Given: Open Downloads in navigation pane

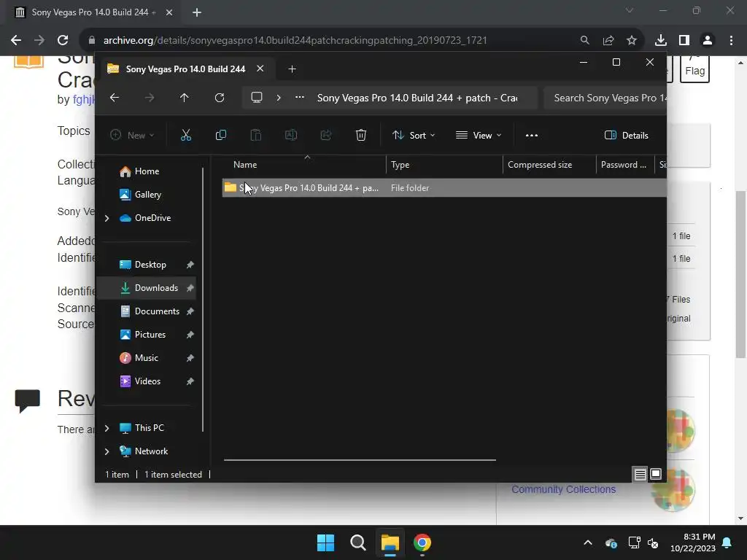Looking at the screenshot, I should pos(147,288).
